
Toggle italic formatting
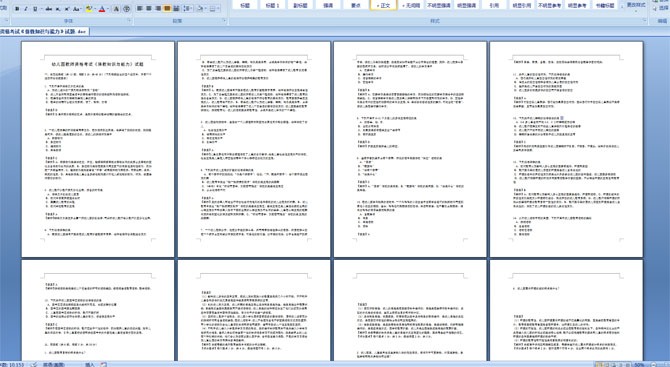pyautogui.click(x=26, y=9)
